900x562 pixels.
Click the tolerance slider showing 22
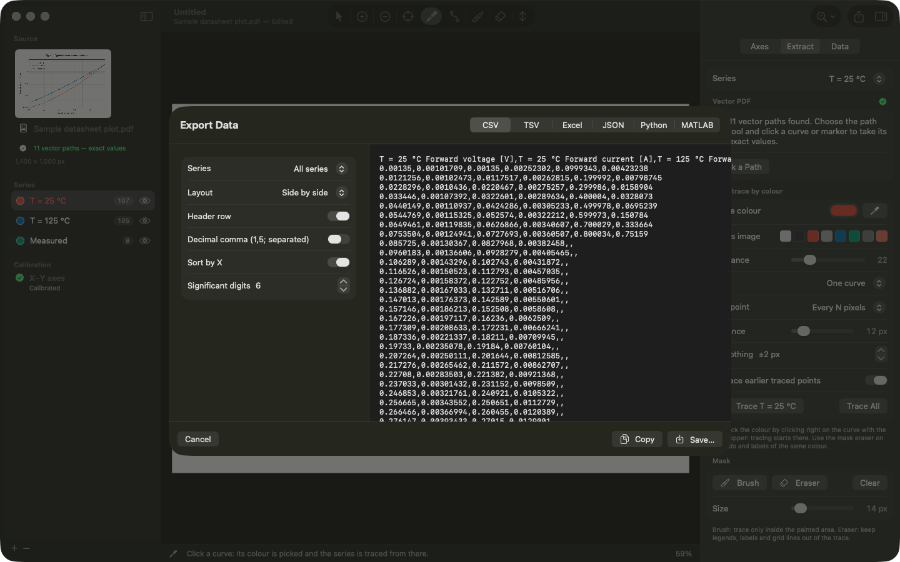coord(828,260)
